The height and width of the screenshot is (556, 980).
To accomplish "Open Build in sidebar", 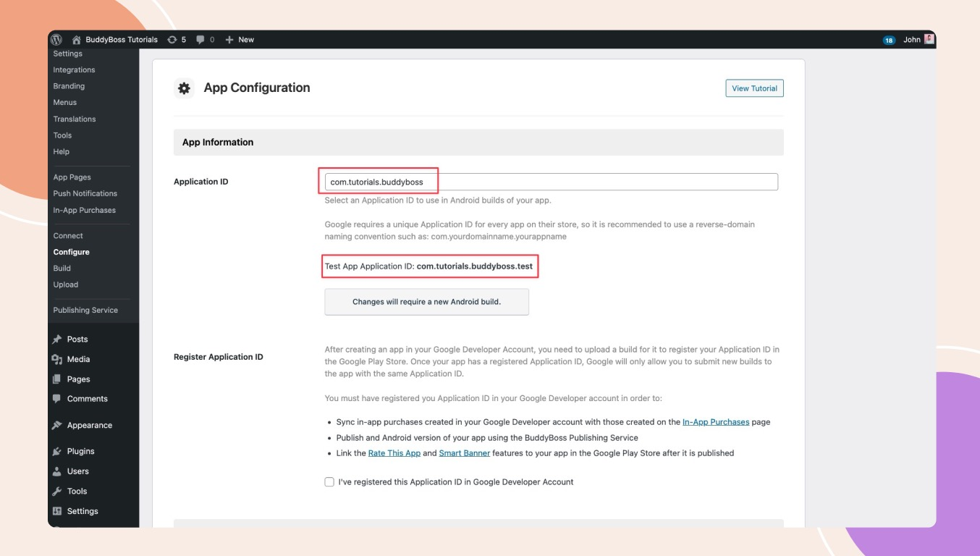I will coord(62,269).
